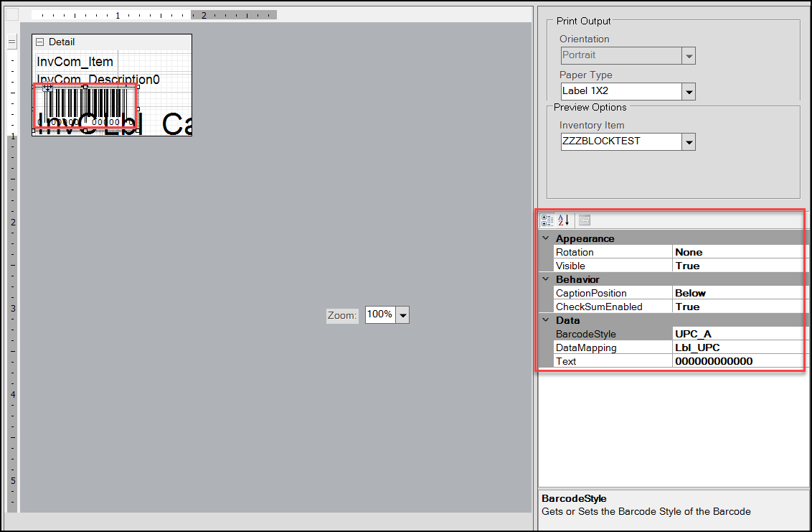Image resolution: width=812 pixels, height=532 pixels.
Task: Click the Visible value True
Action: [687, 266]
